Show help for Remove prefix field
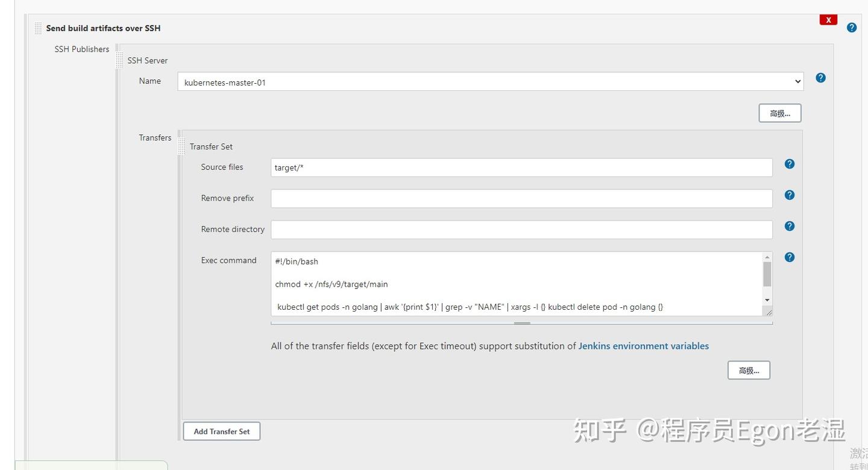Image resolution: width=868 pixels, height=470 pixels. pos(789,195)
